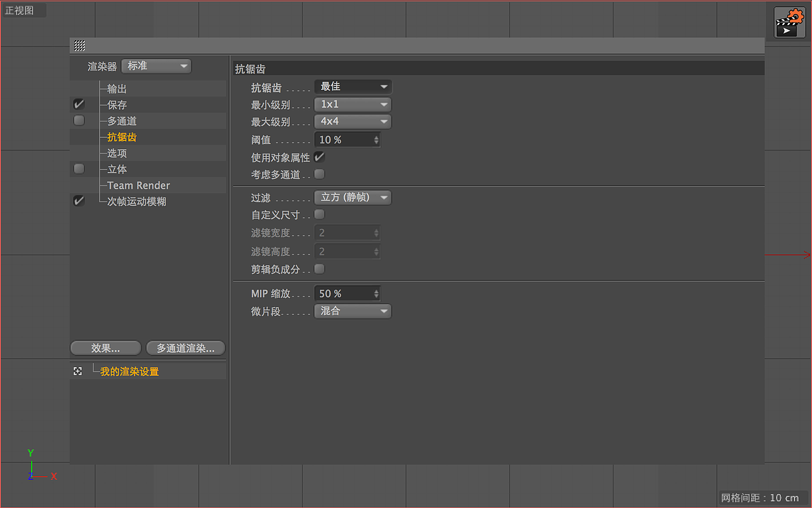Click the 网格间距 : 10 cm status text
The width and height of the screenshot is (812, 508).
(760, 498)
